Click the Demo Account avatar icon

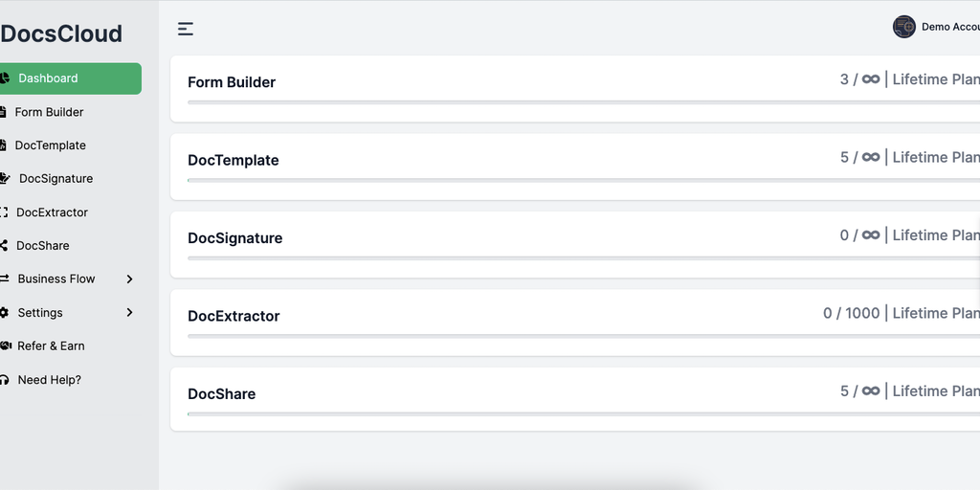pos(903,27)
